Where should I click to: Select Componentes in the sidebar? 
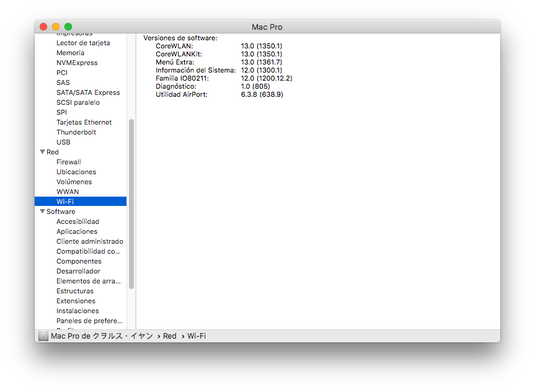[x=79, y=261]
